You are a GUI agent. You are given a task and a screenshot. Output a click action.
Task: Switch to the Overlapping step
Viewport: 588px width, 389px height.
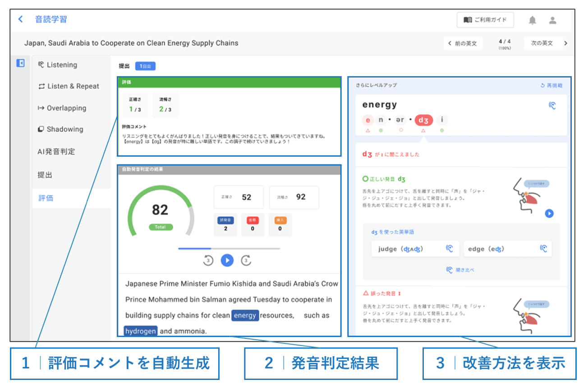[66, 108]
